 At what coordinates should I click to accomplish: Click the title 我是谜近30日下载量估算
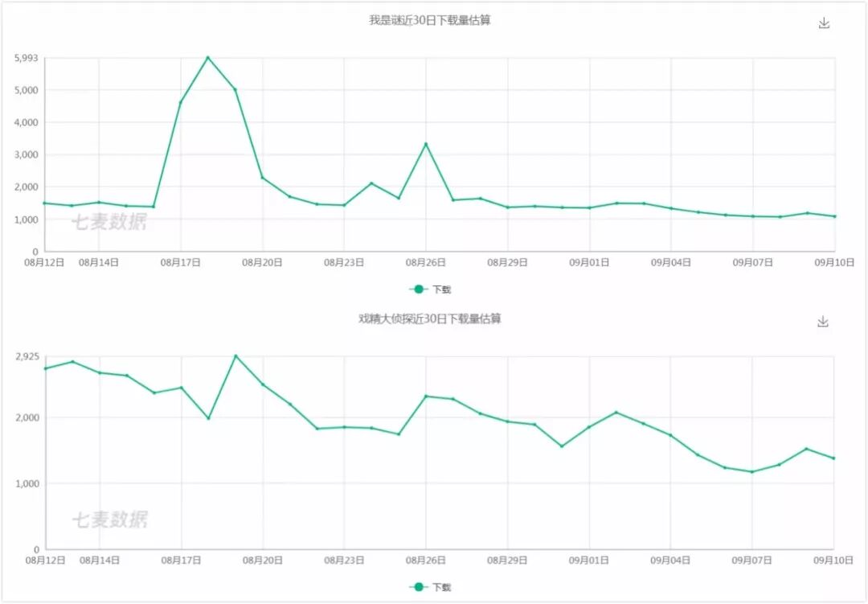point(430,21)
